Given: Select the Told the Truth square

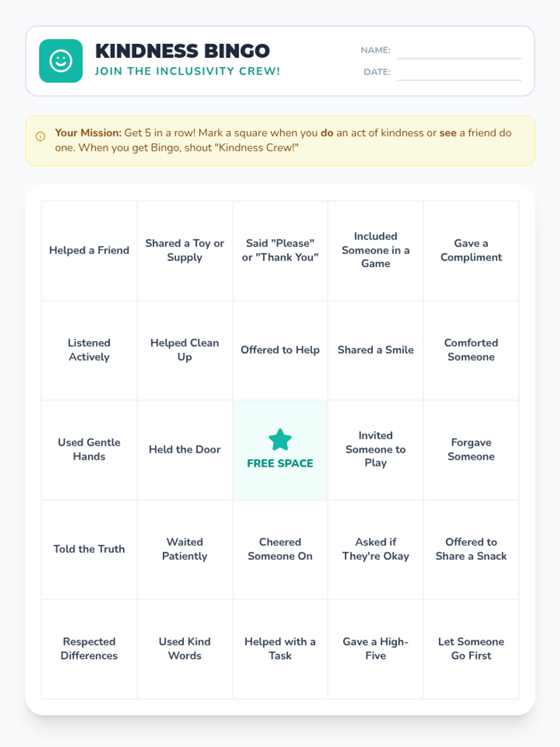Looking at the screenshot, I should point(89,550).
